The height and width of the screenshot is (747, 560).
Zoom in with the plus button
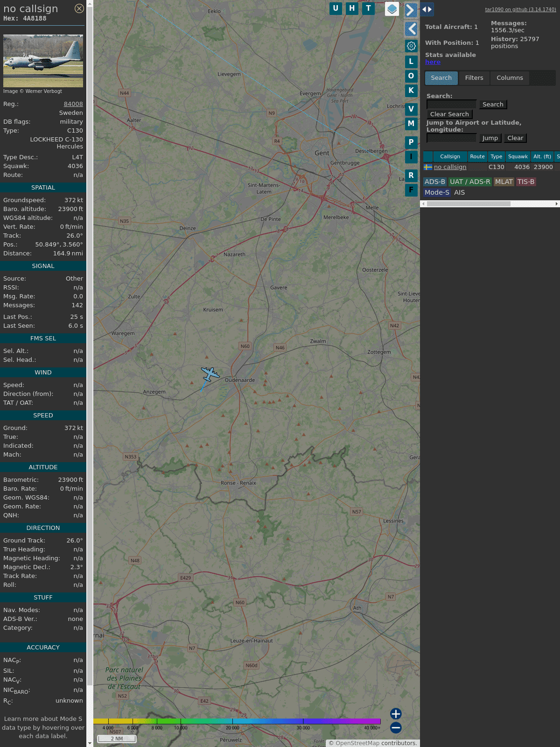coord(396,714)
